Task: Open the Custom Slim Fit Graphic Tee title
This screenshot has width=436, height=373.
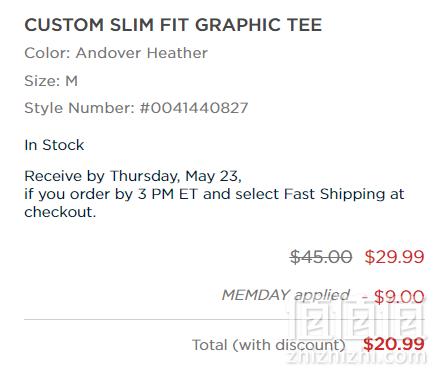Action: point(173,25)
